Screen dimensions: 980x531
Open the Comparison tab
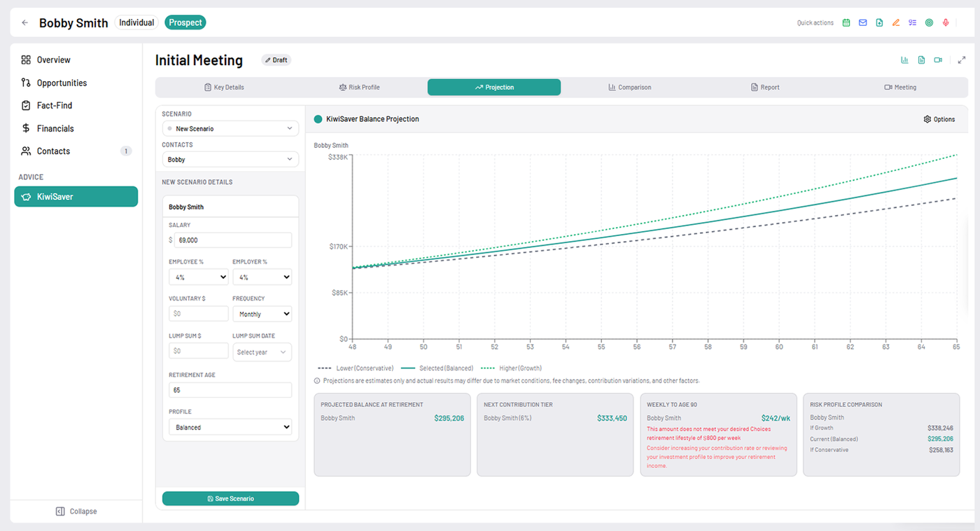tap(629, 87)
